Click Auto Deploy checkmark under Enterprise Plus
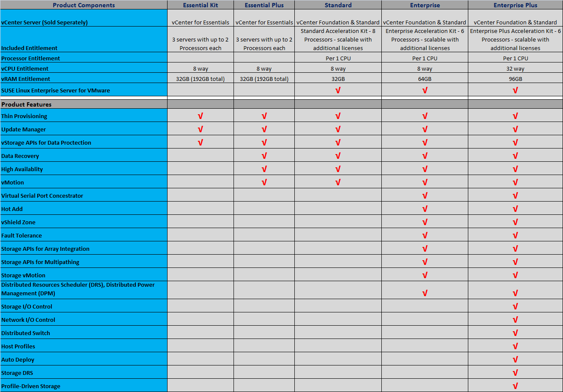This screenshot has width=563, height=392. [x=515, y=359]
